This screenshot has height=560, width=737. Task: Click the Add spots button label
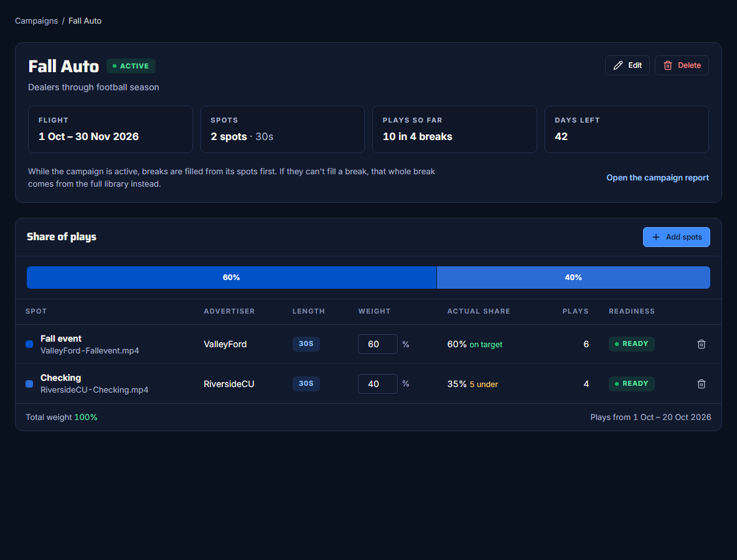coord(683,237)
